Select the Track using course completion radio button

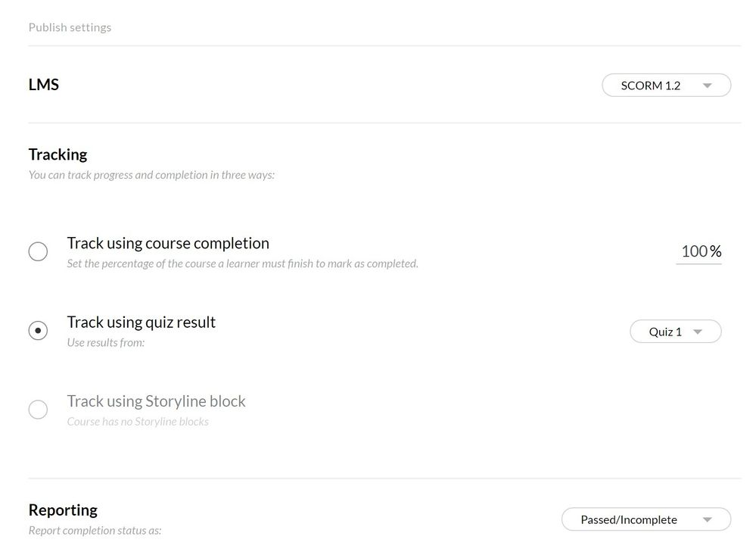pos(38,251)
